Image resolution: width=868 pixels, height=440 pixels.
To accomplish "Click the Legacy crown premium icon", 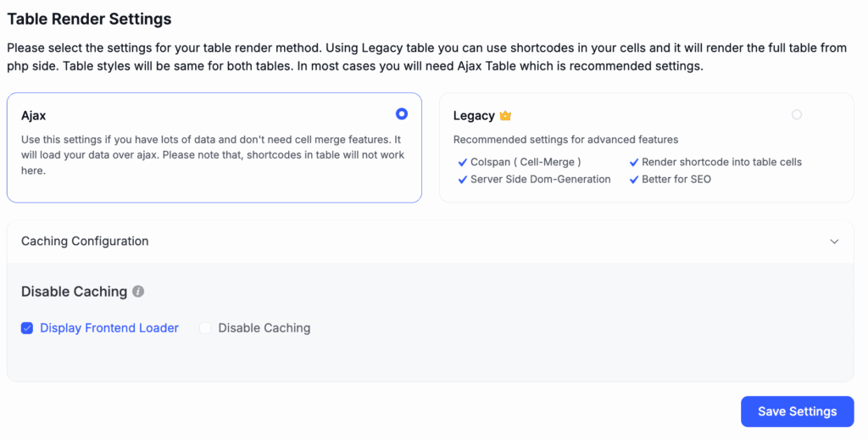I will pyautogui.click(x=505, y=115).
